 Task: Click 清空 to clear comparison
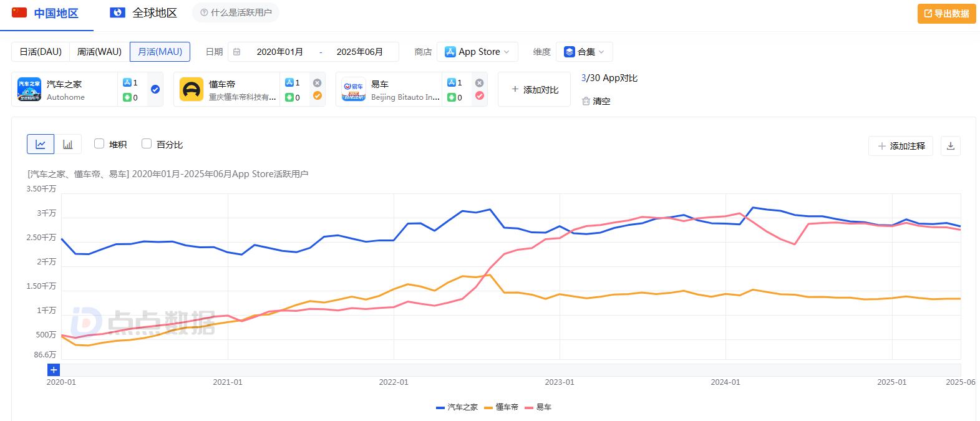click(596, 101)
